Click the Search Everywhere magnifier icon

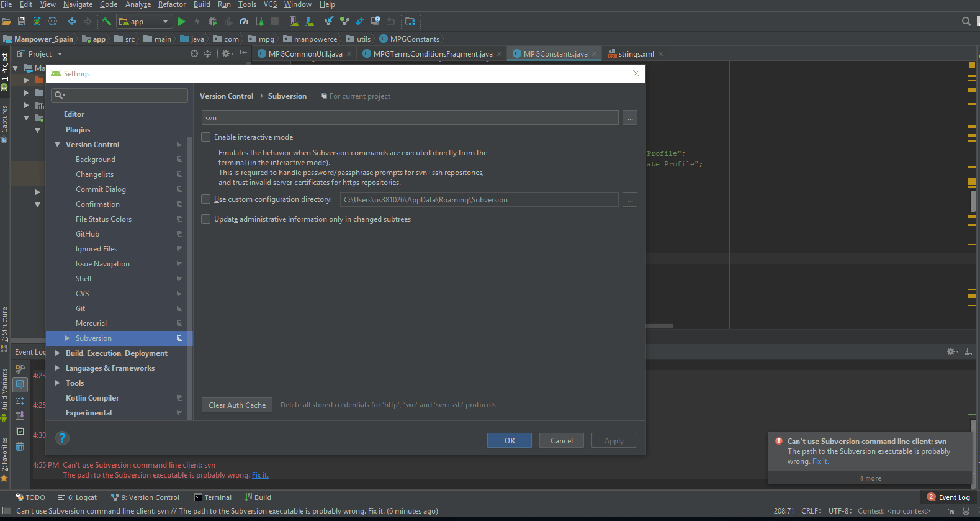click(x=966, y=21)
